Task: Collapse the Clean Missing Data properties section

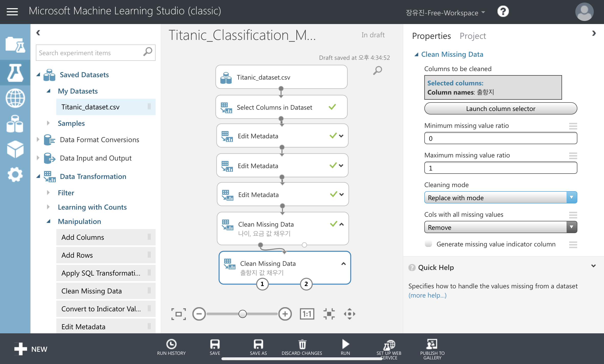Action: pos(416,54)
